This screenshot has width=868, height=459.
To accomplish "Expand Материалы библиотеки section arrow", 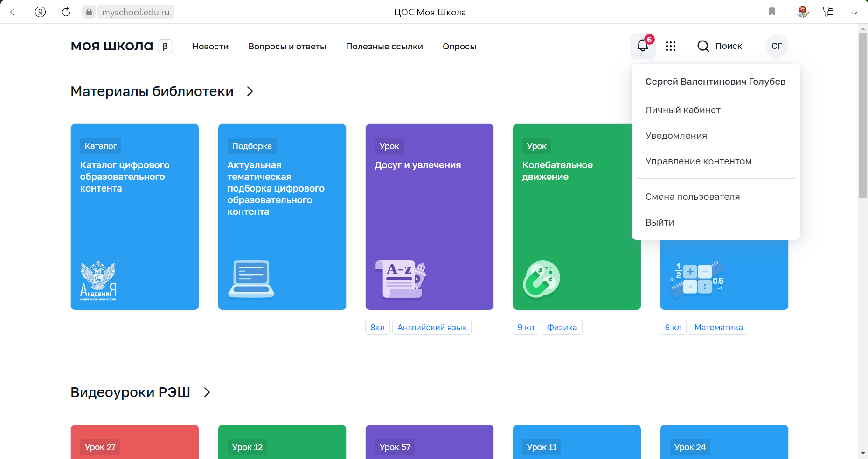I will (250, 91).
